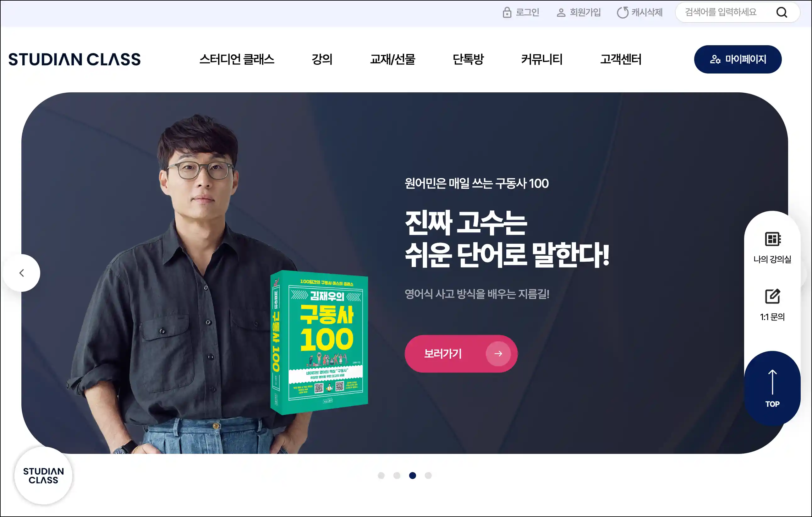This screenshot has height=517, width=812.
Task: Open the 강의 menu
Action: (322, 59)
